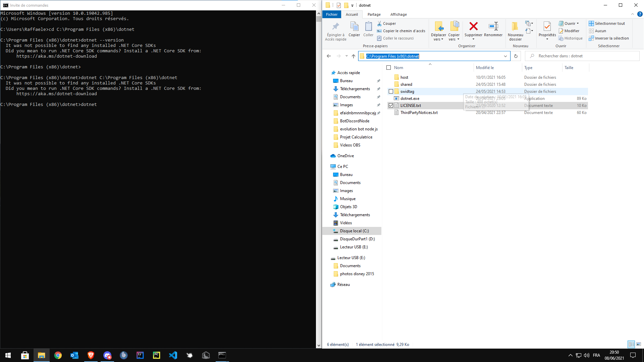The height and width of the screenshot is (362, 644).
Task: Click the Coller clipboard icon
Action: click(368, 29)
